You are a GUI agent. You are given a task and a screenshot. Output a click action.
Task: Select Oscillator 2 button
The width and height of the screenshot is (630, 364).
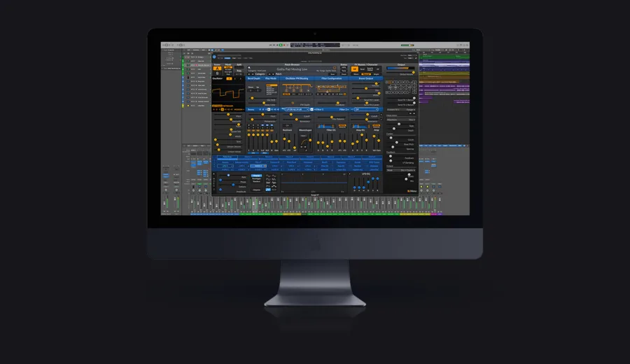[x=234, y=78]
